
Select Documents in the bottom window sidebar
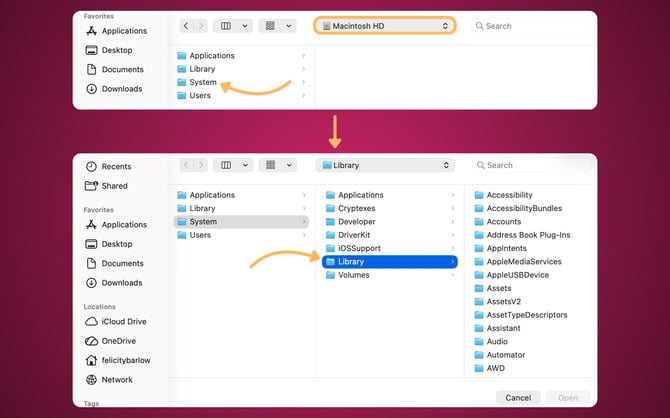(x=115, y=263)
